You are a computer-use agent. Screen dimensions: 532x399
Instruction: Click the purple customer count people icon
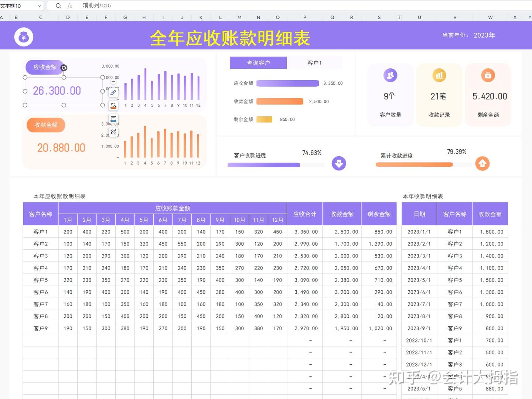(x=390, y=75)
